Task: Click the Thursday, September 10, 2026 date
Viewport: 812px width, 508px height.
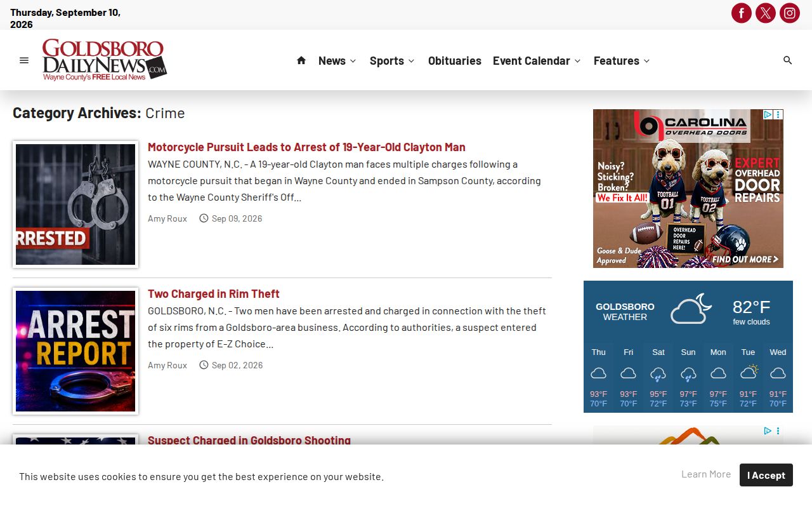Action: point(65,18)
